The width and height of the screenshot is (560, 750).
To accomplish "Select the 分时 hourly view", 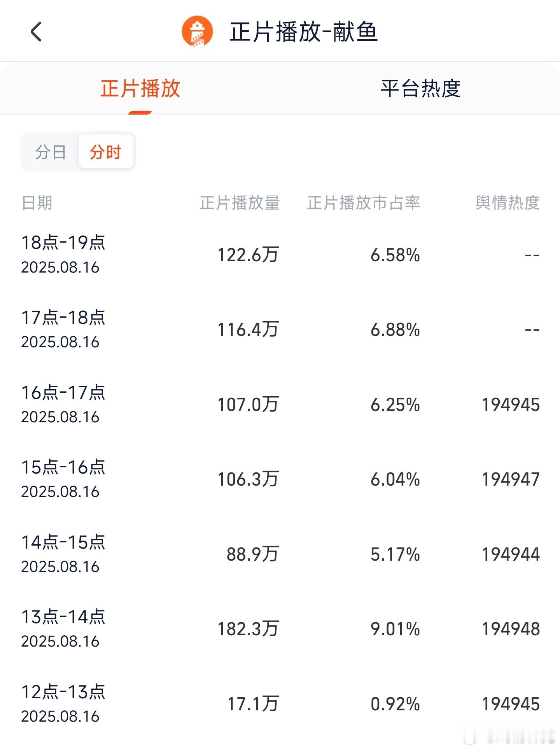I will (x=106, y=152).
